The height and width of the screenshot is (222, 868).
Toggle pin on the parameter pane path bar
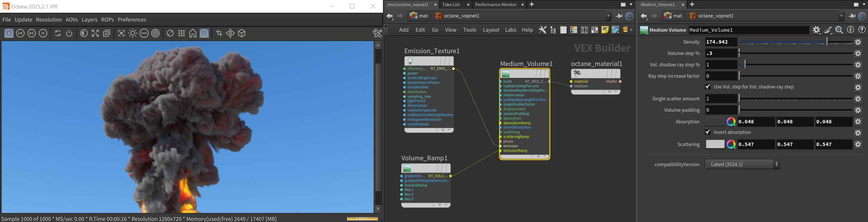[851, 16]
